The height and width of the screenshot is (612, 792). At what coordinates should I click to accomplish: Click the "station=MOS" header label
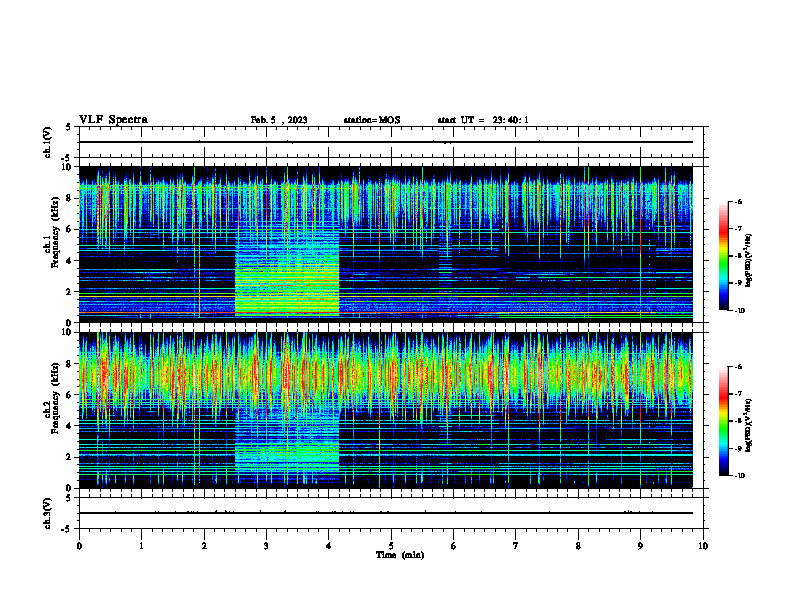(372, 120)
